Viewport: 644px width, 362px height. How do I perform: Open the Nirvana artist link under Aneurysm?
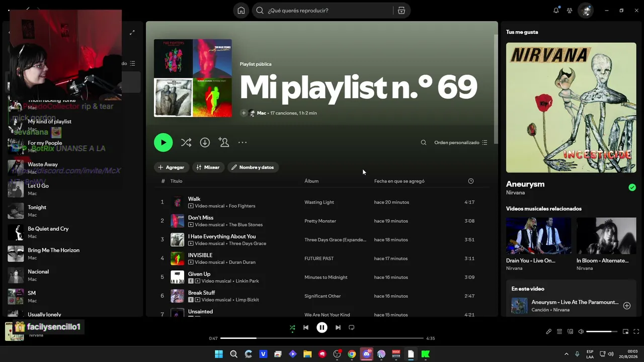pyautogui.click(x=515, y=193)
